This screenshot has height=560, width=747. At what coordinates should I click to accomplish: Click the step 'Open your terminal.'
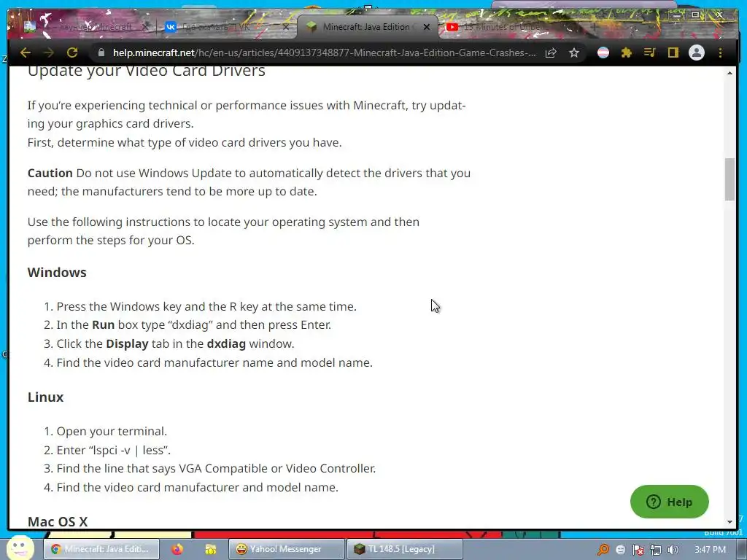pyautogui.click(x=112, y=431)
